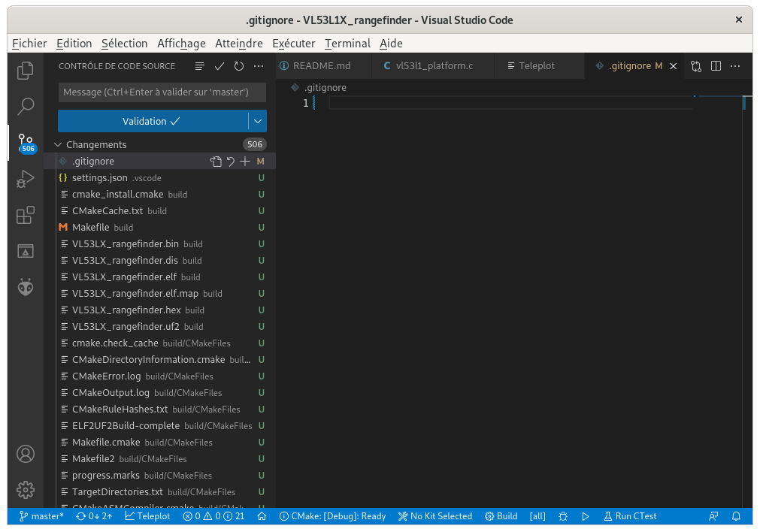This screenshot has height=532, width=760.
Task: Open more editor actions menu
Action: pyautogui.click(x=735, y=66)
